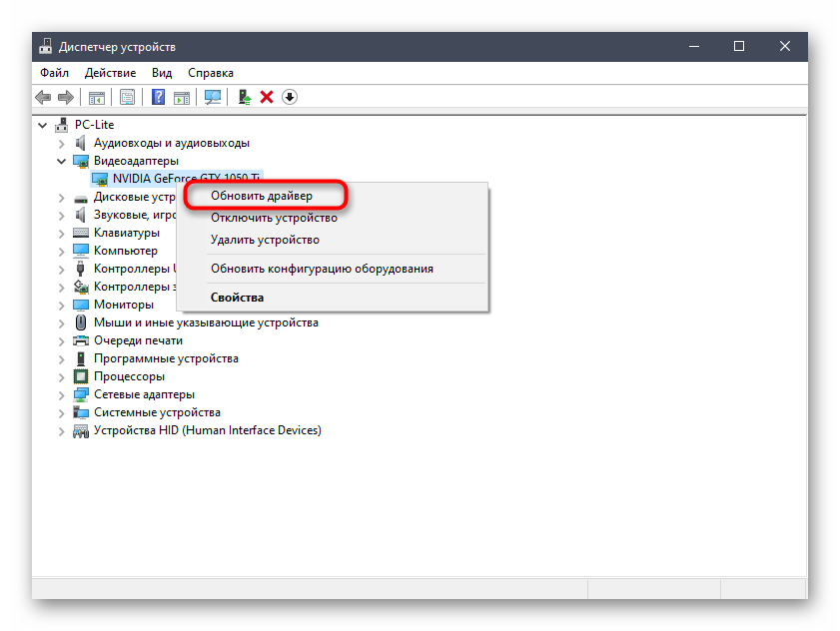The image size is (840, 631).
Task: Click the red X uninstall device icon
Action: coord(267,97)
